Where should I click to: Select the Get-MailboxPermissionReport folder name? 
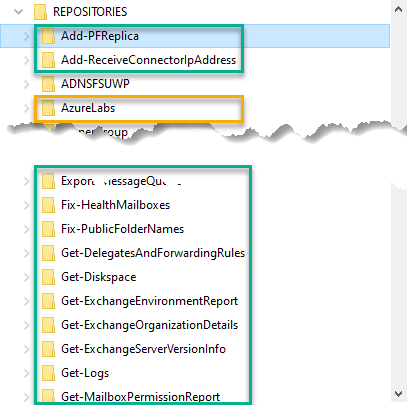pyautogui.click(x=140, y=397)
